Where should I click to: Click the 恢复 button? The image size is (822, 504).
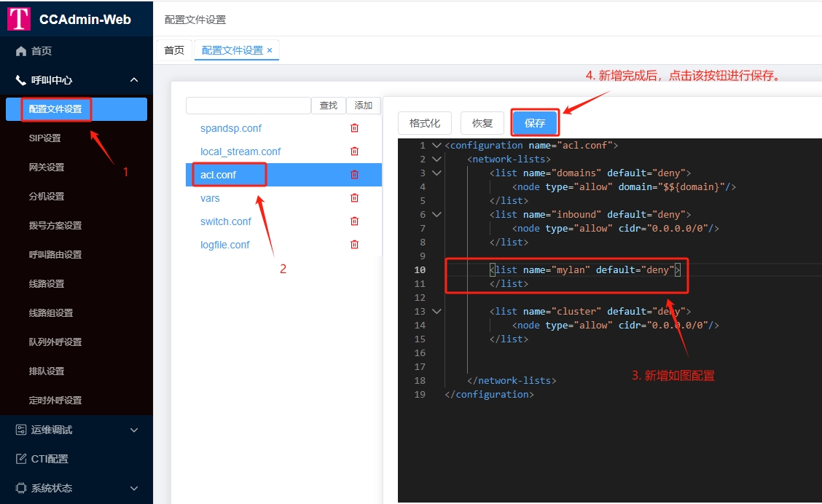tap(482, 122)
